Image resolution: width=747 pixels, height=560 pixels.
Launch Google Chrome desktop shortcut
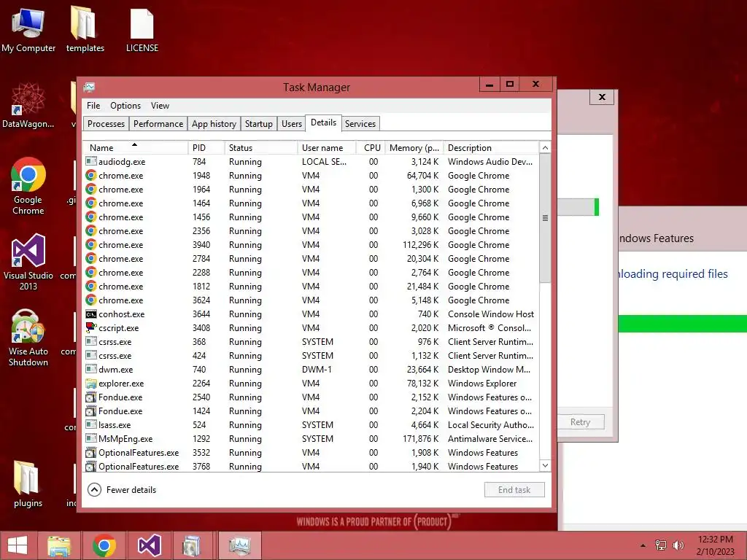[x=28, y=186]
